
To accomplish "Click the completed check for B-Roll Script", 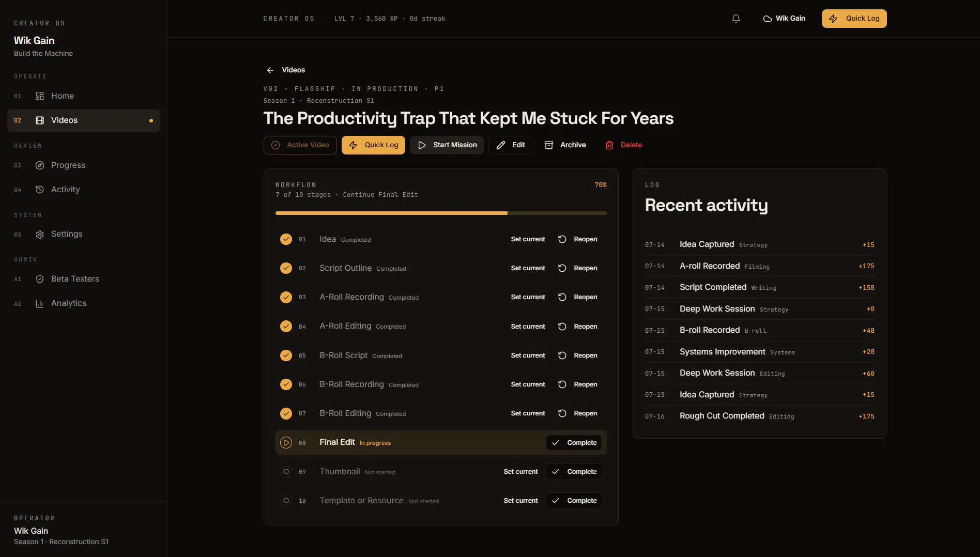I will pyautogui.click(x=286, y=355).
